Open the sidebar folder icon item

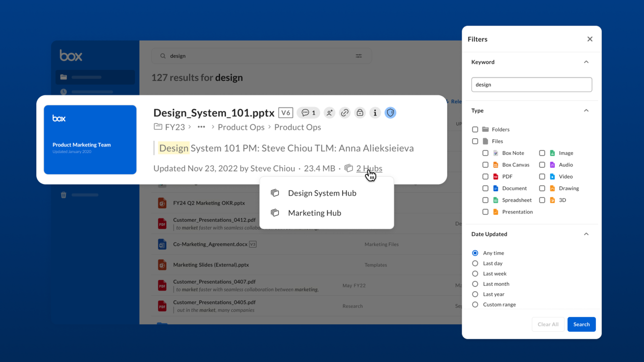point(63,77)
